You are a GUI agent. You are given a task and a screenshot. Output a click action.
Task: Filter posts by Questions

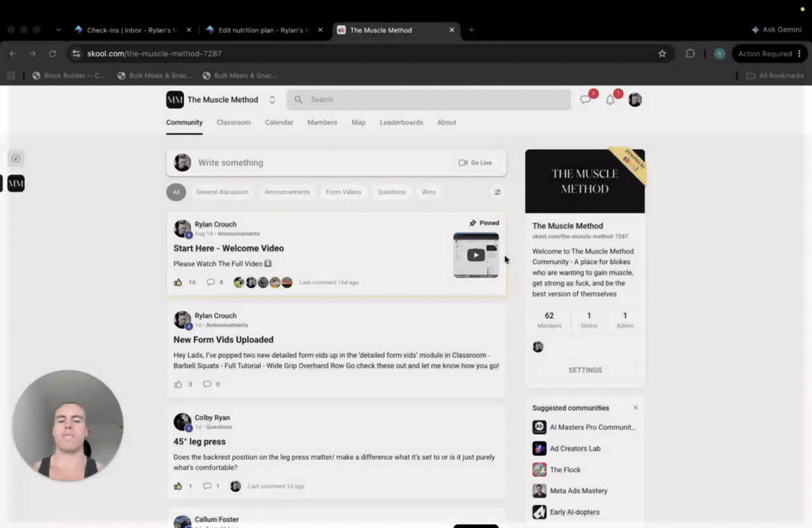[x=392, y=192]
